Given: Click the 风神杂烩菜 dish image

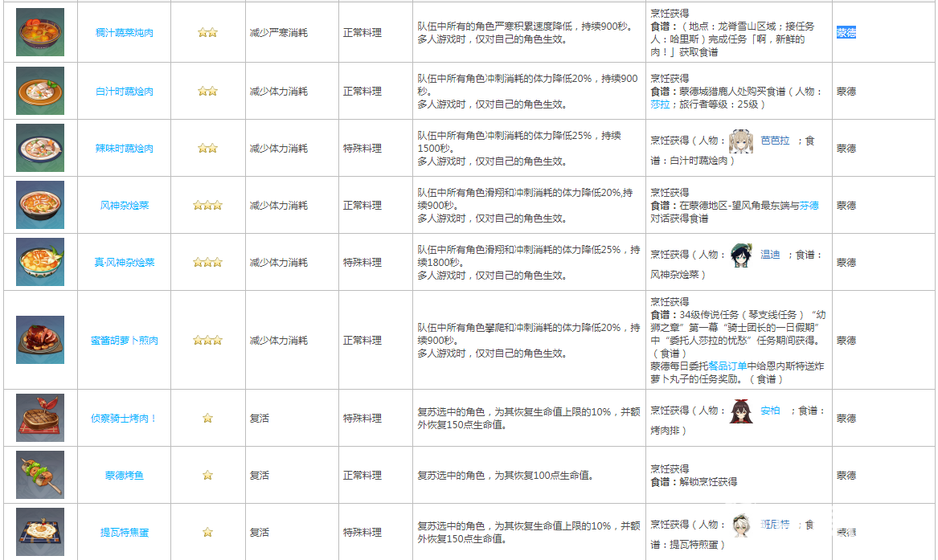Looking at the screenshot, I should (x=40, y=205).
